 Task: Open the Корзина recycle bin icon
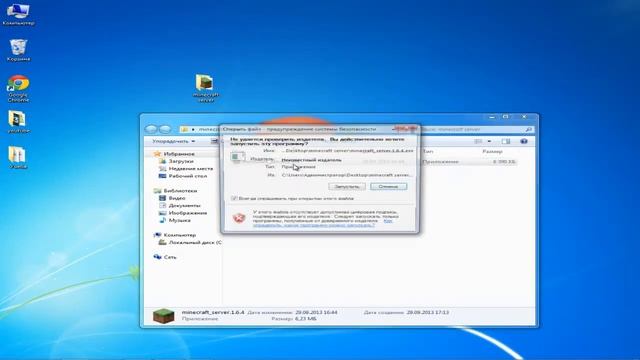pyautogui.click(x=18, y=50)
